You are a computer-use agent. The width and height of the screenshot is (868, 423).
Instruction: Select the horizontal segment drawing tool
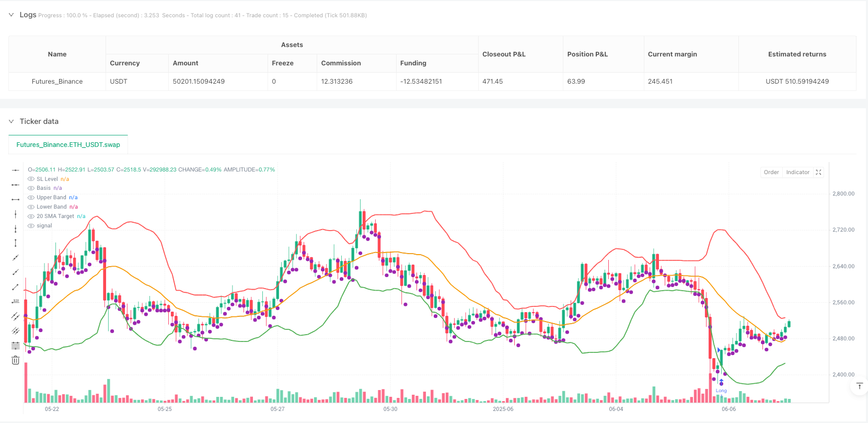(16, 199)
